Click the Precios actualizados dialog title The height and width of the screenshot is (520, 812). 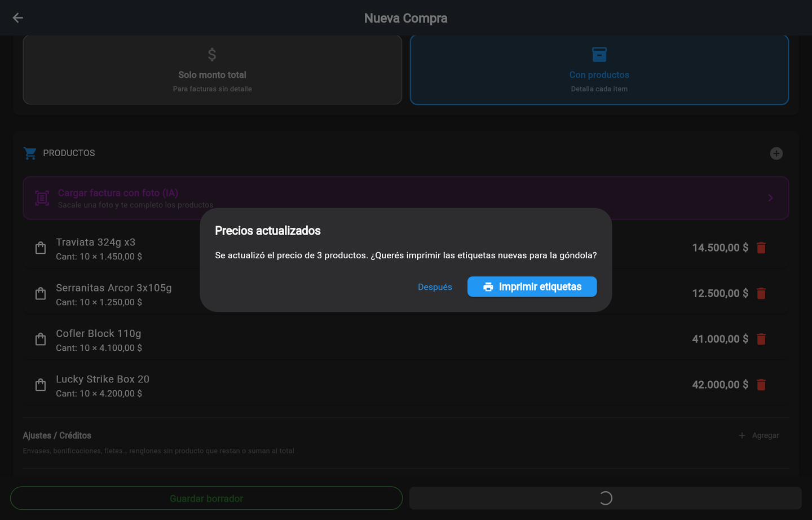[x=268, y=231]
